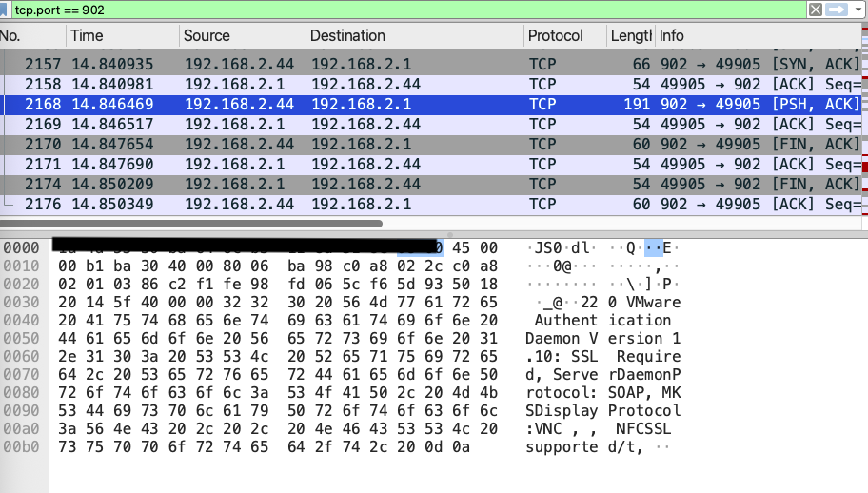This screenshot has height=493, width=868.
Task: Click ASCII text 'SDisplay' in hex pane
Action: pos(562,410)
